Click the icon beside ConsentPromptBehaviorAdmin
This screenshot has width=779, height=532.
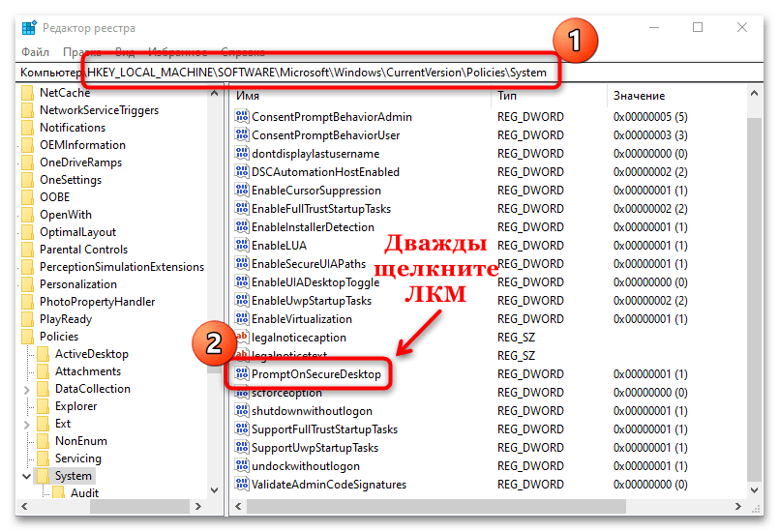(242, 117)
